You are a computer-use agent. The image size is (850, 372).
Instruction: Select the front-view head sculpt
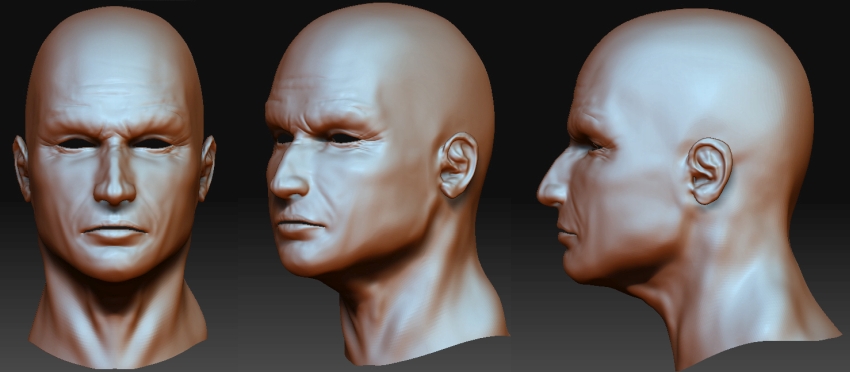[x=114, y=187]
